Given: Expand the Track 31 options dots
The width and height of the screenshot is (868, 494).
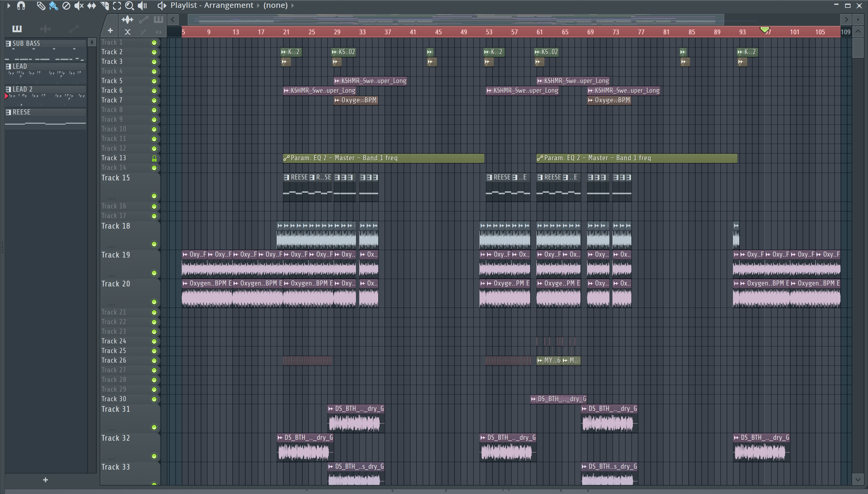Looking at the screenshot, I should (x=112, y=430).
